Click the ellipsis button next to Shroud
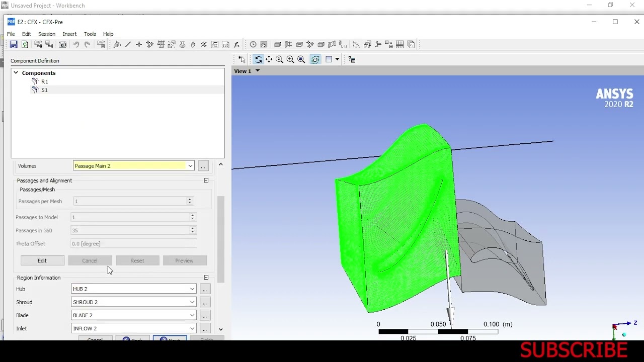This screenshot has height=362, width=644. [x=205, y=302]
